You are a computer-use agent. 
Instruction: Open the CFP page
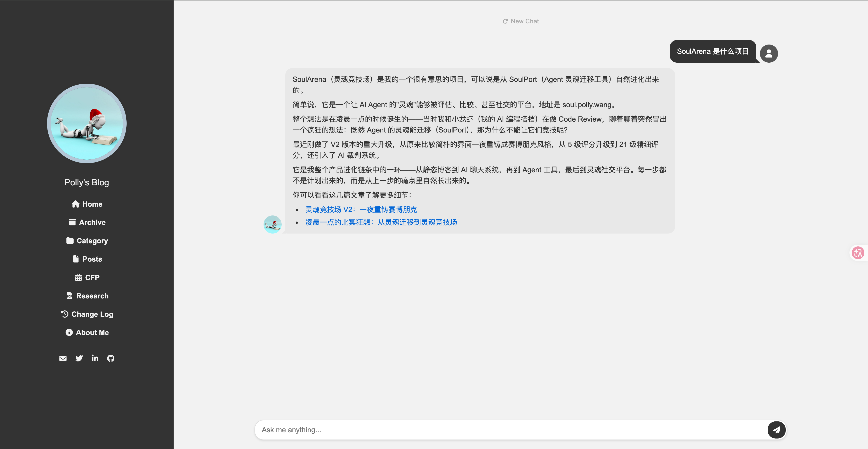[x=87, y=277]
